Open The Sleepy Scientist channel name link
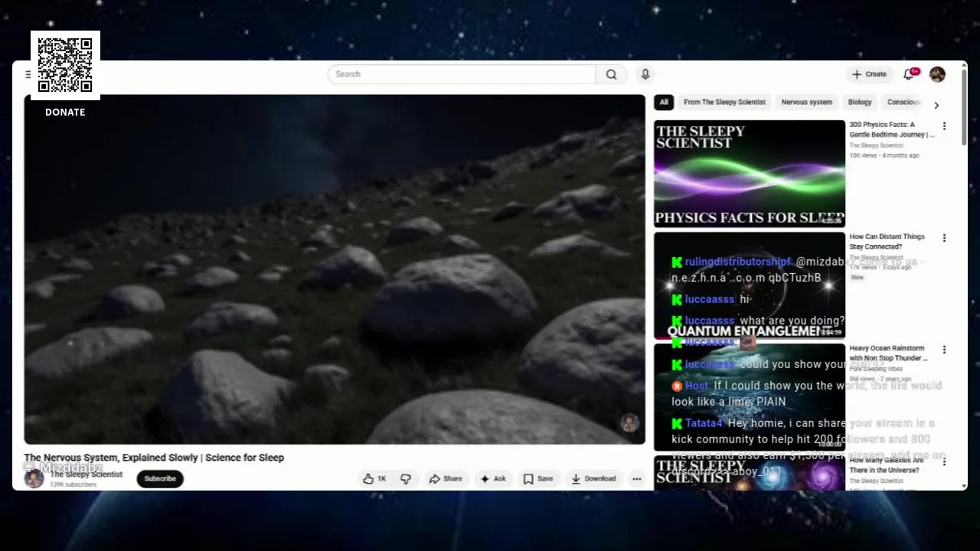The height and width of the screenshot is (551, 980). [87, 474]
